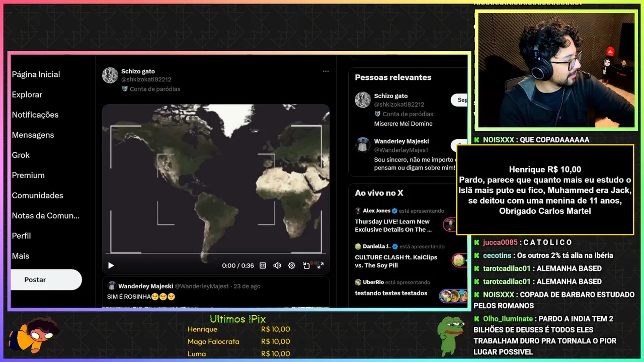
Task: Open Schizo gato's avatar in Pessoas relevantes
Action: pyautogui.click(x=363, y=100)
